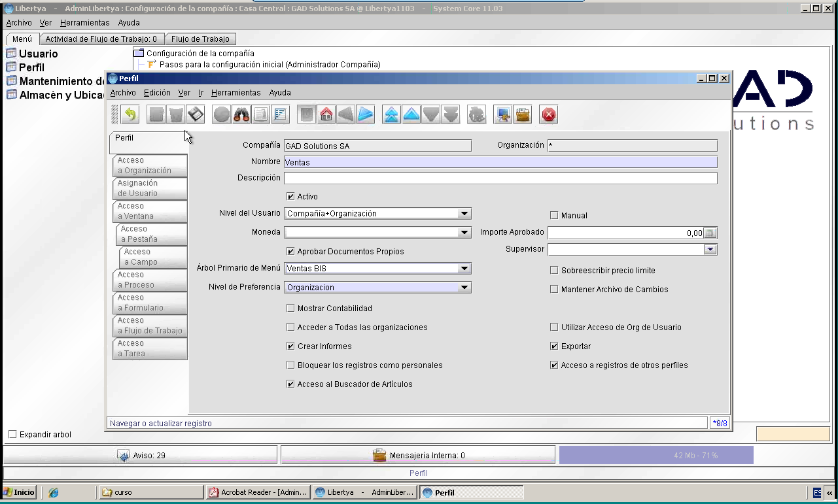Click the floppy disk save icon
Image resolution: width=838 pixels, height=504 pixels.
(195, 115)
